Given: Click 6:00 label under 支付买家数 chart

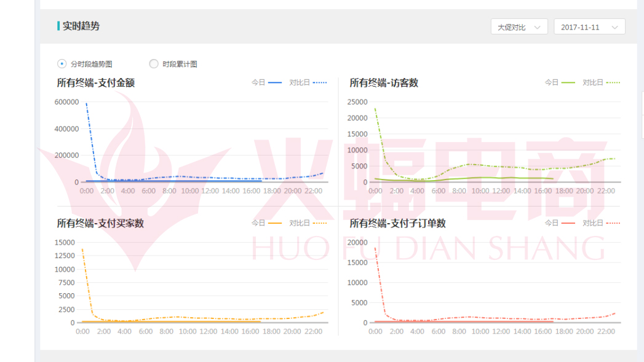Looking at the screenshot, I should 146,331.
